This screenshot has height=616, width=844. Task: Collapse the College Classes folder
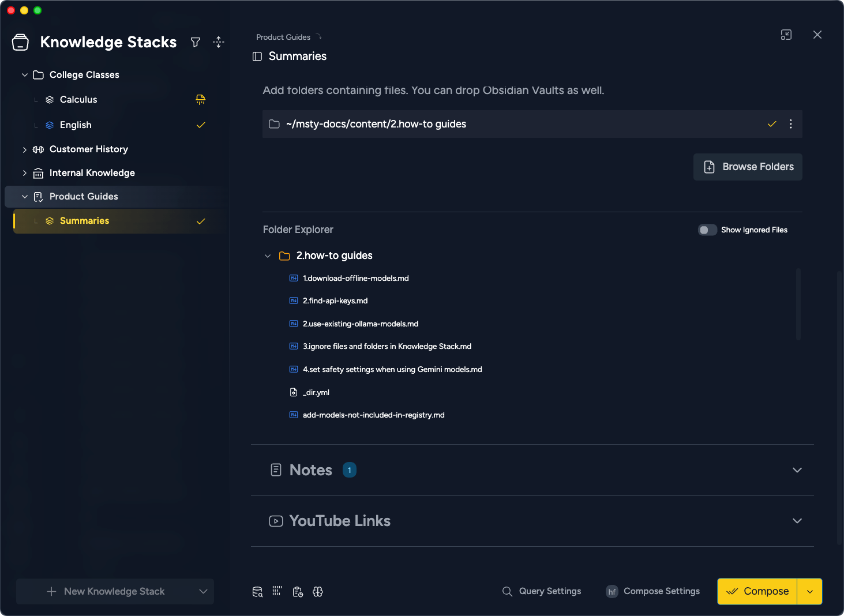(x=25, y=75)
